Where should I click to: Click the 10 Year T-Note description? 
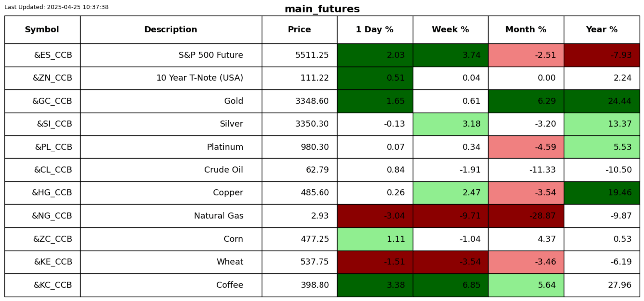pos(199,78)
